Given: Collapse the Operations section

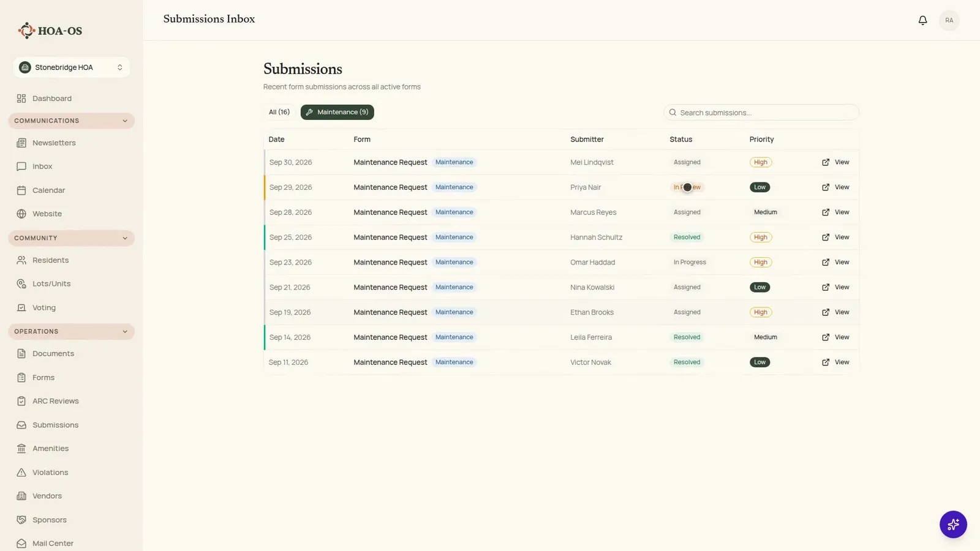Looking at the screenshot, I should click(71, 332).
